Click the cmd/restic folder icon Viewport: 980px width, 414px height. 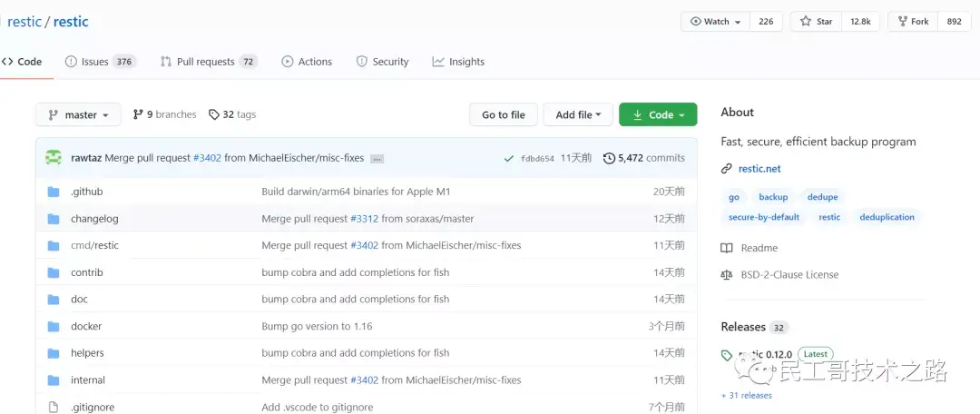54,246
